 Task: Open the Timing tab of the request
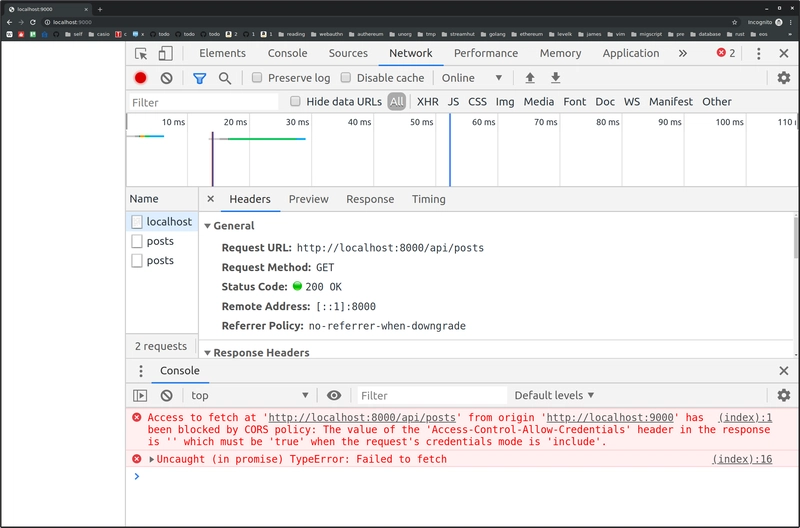click(429, 199)
